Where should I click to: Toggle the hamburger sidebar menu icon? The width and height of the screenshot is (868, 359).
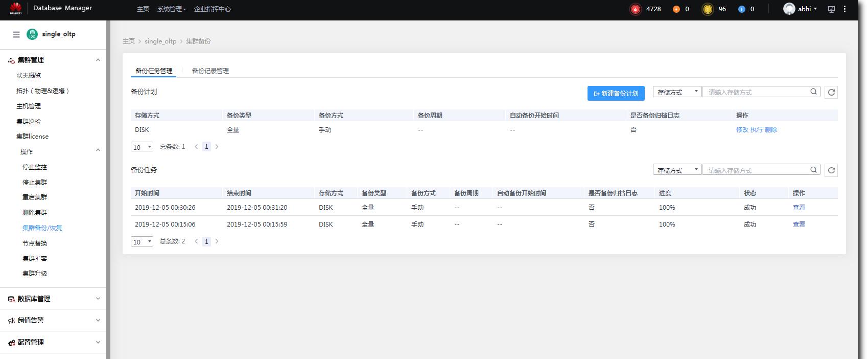point(16,34)
